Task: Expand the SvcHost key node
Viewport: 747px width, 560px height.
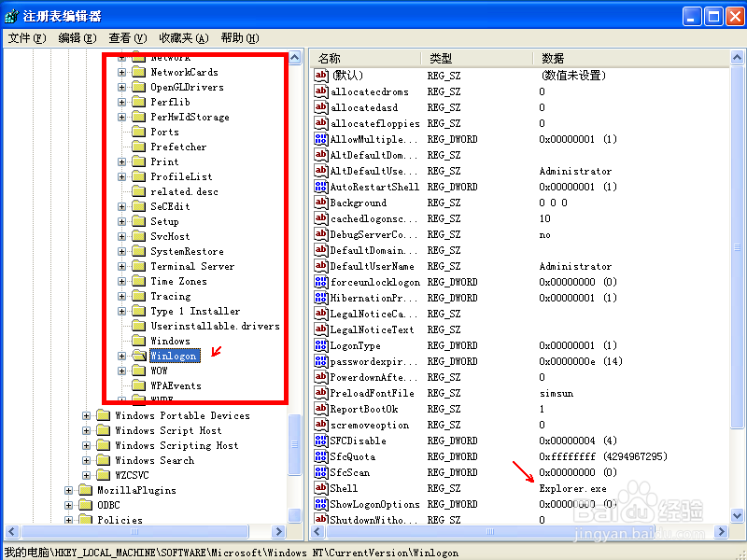Action: click(122, 236)
